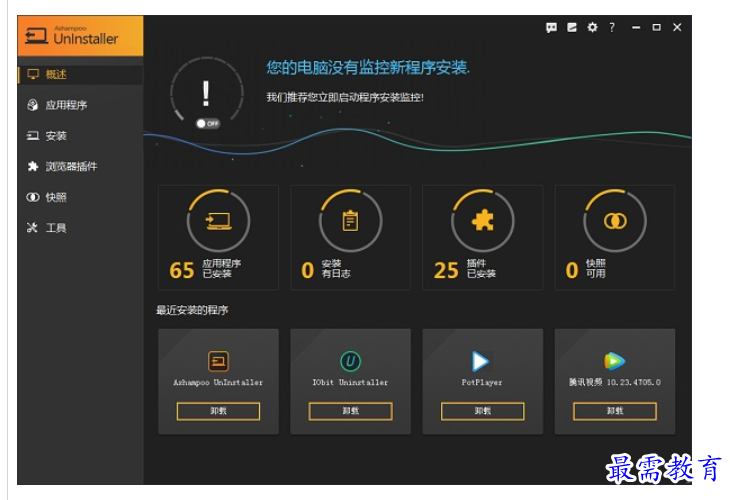Click the exclamation status gauge

(207, 91)
